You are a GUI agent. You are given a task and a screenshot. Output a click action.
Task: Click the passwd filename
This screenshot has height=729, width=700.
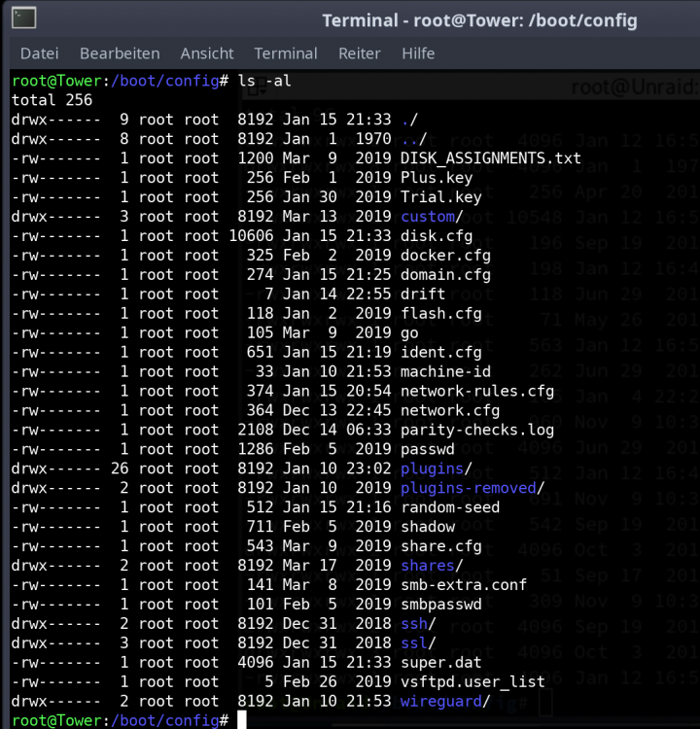pos(428,449)
